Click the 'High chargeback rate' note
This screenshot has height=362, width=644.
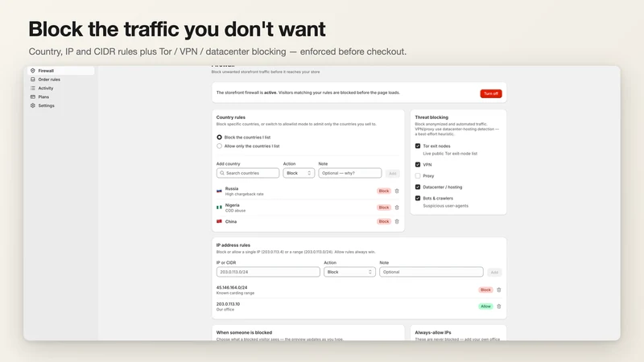tap(245, 194)
